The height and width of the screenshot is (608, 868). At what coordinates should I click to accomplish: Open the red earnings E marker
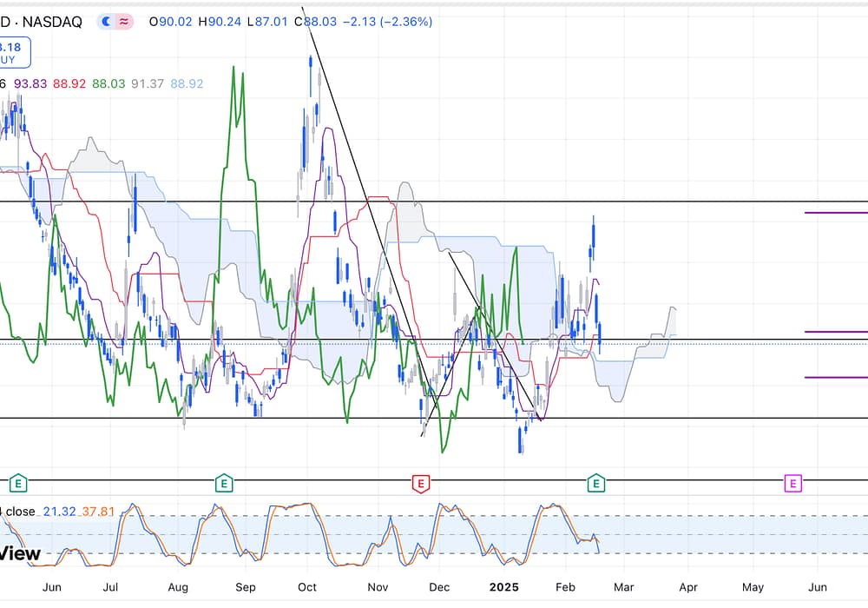420,482
